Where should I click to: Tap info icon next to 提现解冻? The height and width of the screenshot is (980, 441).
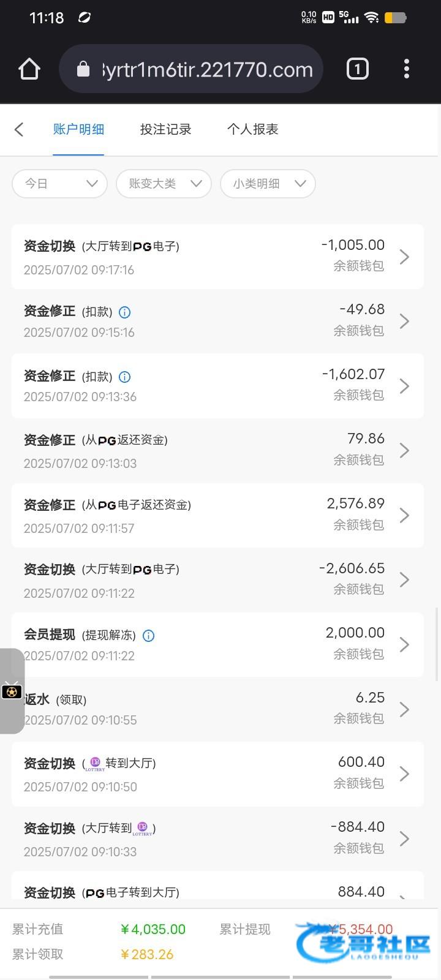[x=148, y=636]
